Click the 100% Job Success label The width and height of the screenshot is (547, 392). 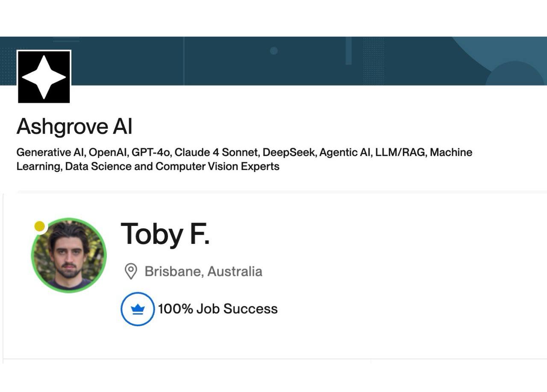point(218,309)
